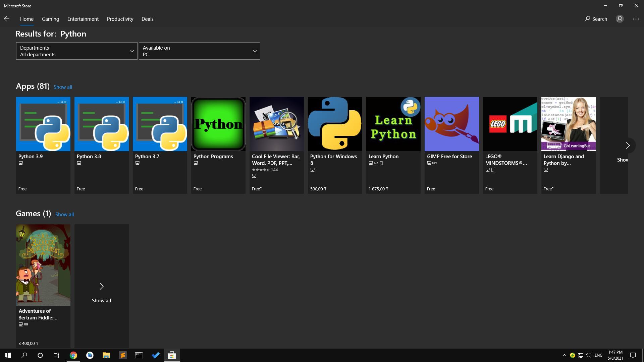This screenshot has width=644, height=362.
Task: Open the three-dot See more menu
Action: (636, 19)
